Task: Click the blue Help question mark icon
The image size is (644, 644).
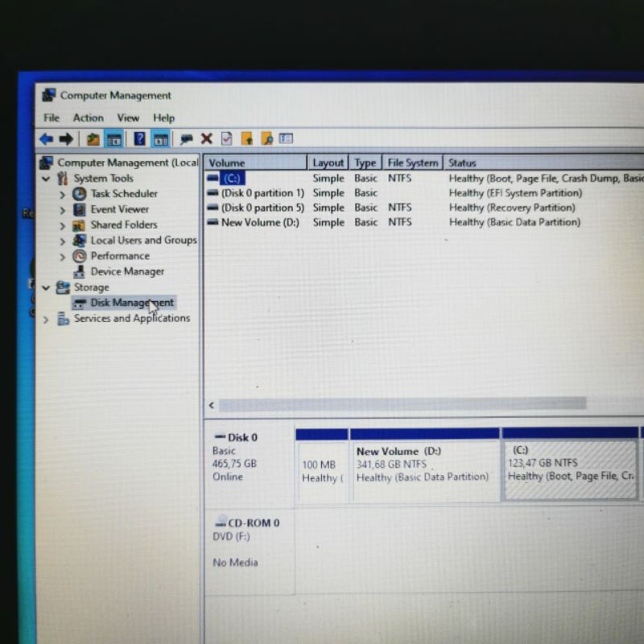Action: click(139, 139)
